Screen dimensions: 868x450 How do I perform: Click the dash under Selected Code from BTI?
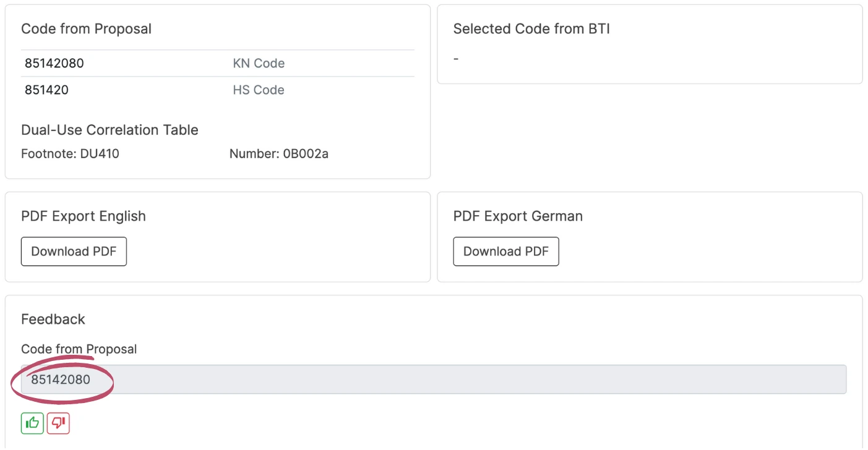456,59
